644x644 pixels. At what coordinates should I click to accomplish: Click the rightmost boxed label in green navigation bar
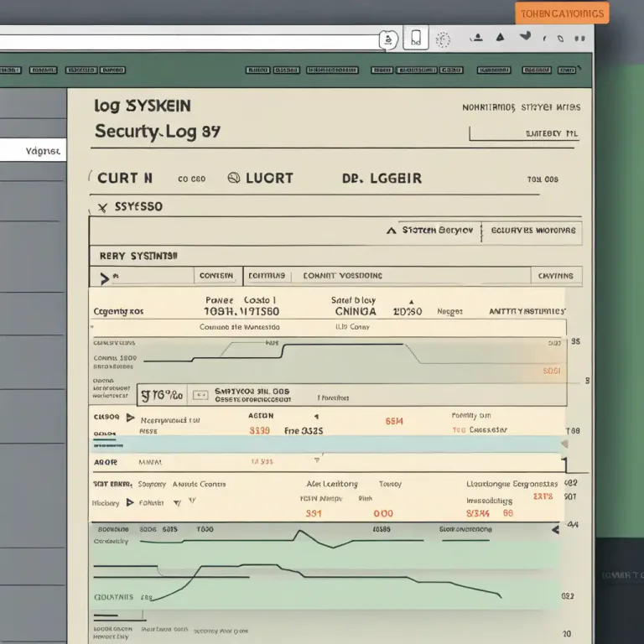tap(566, 70)
